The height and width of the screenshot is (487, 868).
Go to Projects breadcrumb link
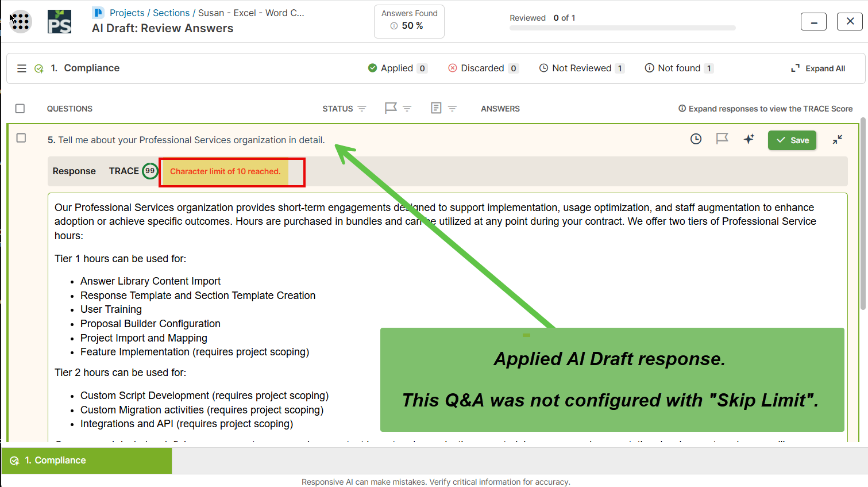[x=127, y=13]
